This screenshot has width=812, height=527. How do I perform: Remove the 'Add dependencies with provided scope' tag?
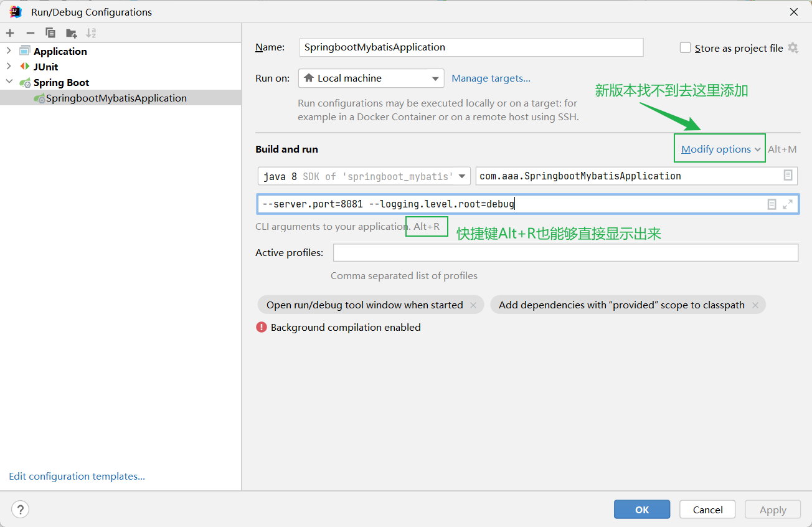click(x=755, y=305)
